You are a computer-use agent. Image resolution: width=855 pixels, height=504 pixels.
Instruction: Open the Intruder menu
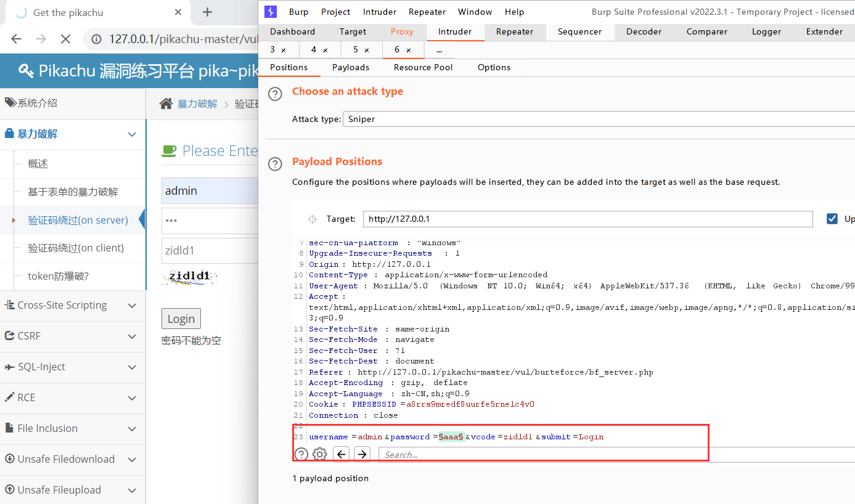click(x=380, y=12)
